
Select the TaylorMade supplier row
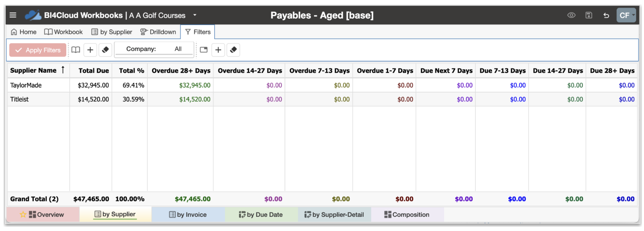[322, 85]
